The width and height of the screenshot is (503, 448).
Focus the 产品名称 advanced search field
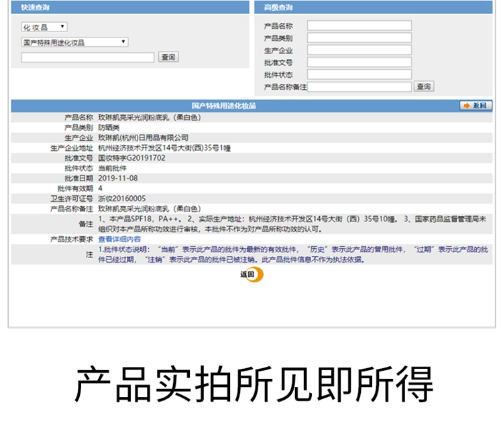[x=359, y=26]
